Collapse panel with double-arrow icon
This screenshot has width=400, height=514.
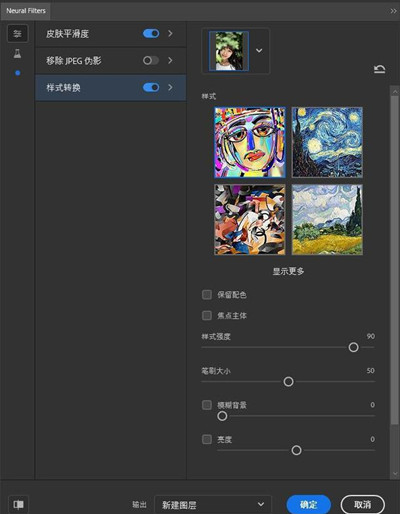[x=393, y=11]
